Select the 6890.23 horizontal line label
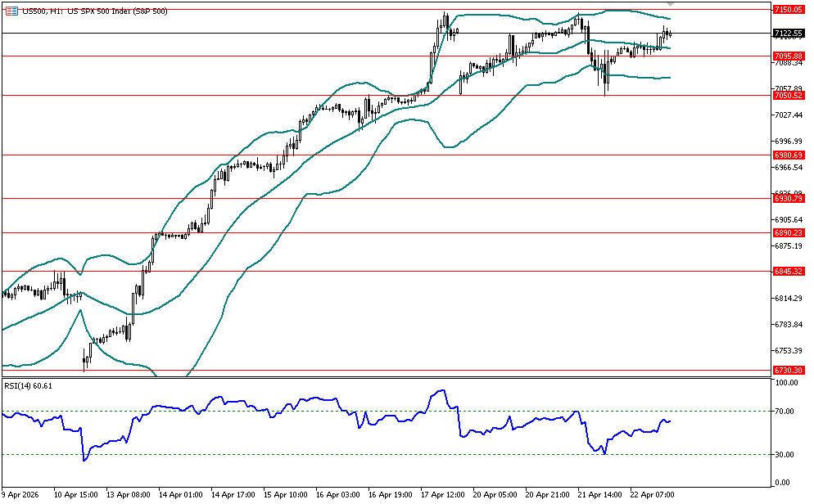The height and width of the screenshot is (504, 814). [x=787, y=233]
